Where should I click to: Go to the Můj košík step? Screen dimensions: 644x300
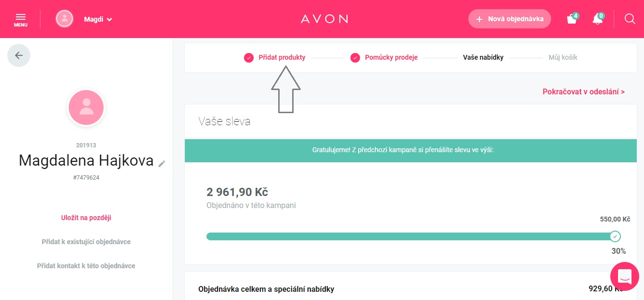(563, 57)
